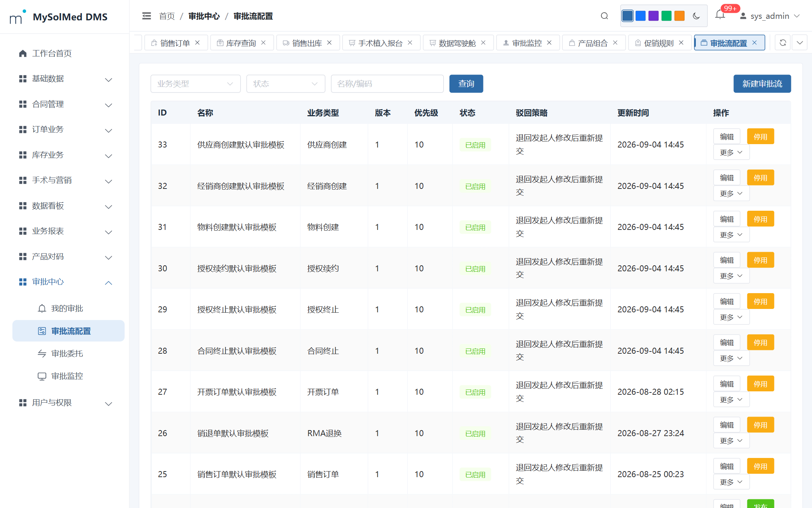This screenshot has height=508, width=812.
Task: Open the 业务类型 filter dropdown
Action: (195, 84)
